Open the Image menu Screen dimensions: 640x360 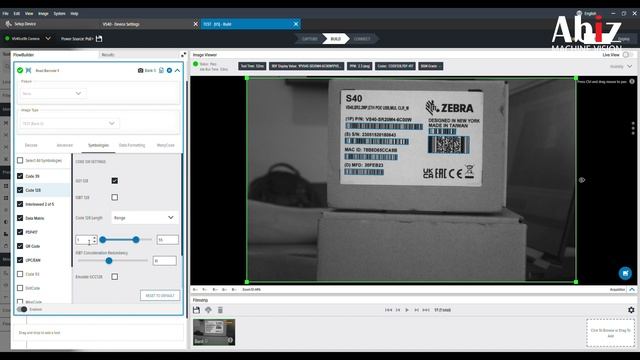[43, 13]
